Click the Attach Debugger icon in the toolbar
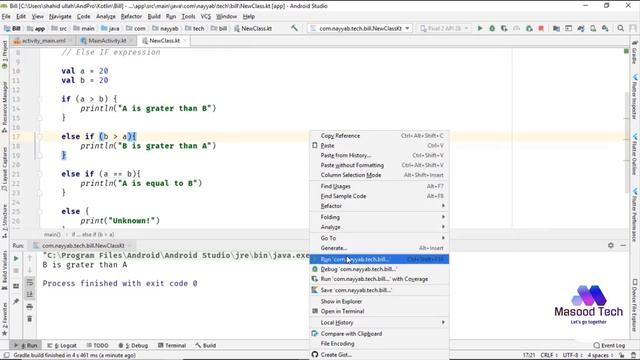The image size is (640, 360). (529, 28)
